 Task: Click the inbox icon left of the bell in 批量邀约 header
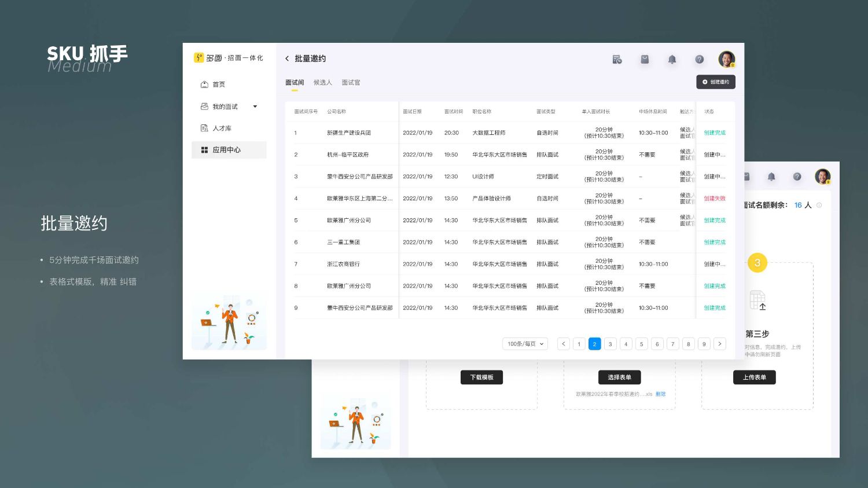(645, 60)
